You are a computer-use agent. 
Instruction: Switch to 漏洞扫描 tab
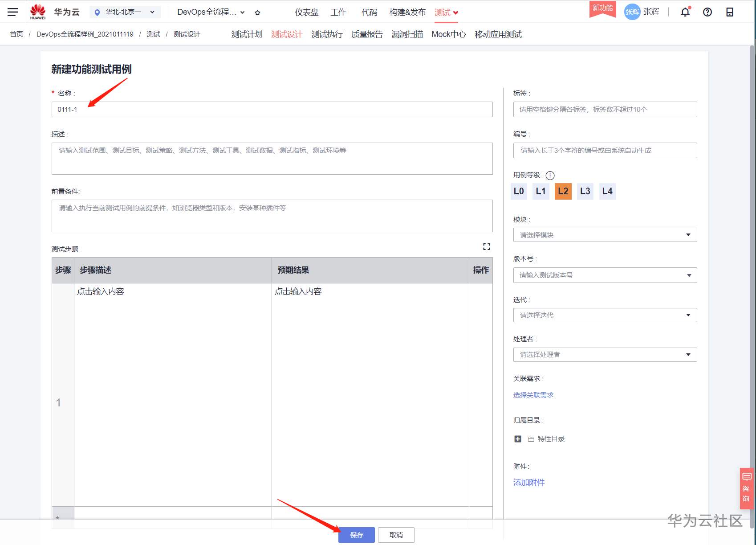coord(407,34)
